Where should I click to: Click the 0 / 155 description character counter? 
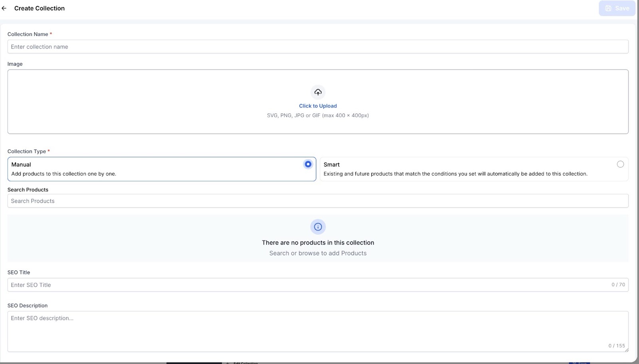pos(616,346)
